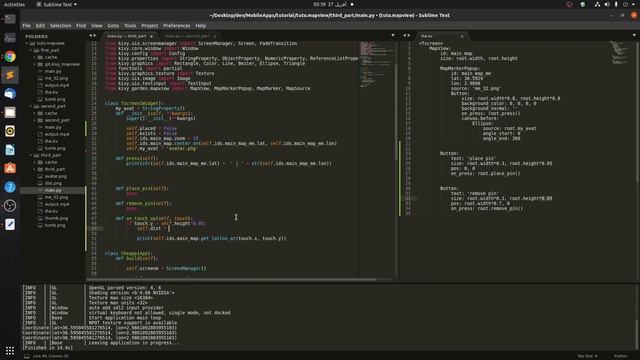
Task: Open the File menu
Action: (x=27, y=26)
